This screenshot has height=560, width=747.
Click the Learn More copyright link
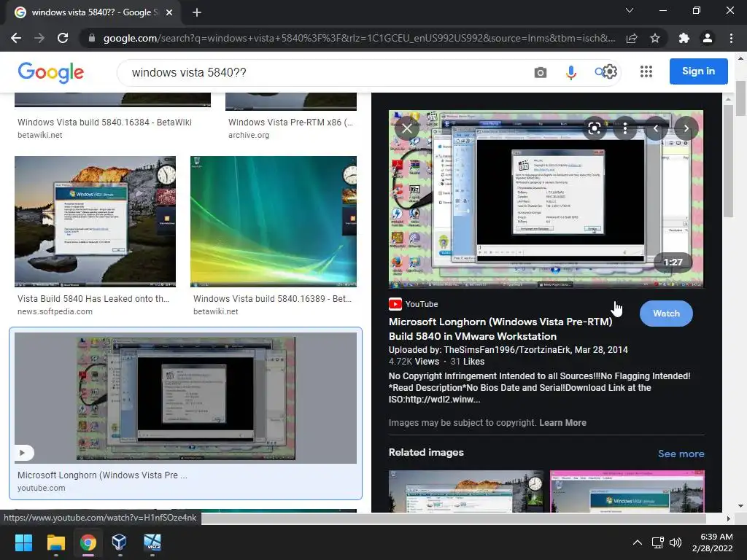click(562, 423)
